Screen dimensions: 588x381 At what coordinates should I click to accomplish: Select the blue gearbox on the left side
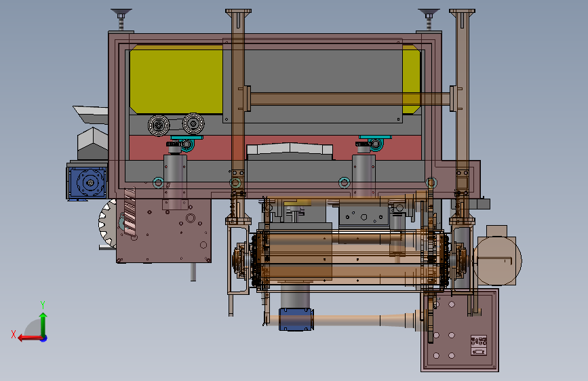coord(87,182)
